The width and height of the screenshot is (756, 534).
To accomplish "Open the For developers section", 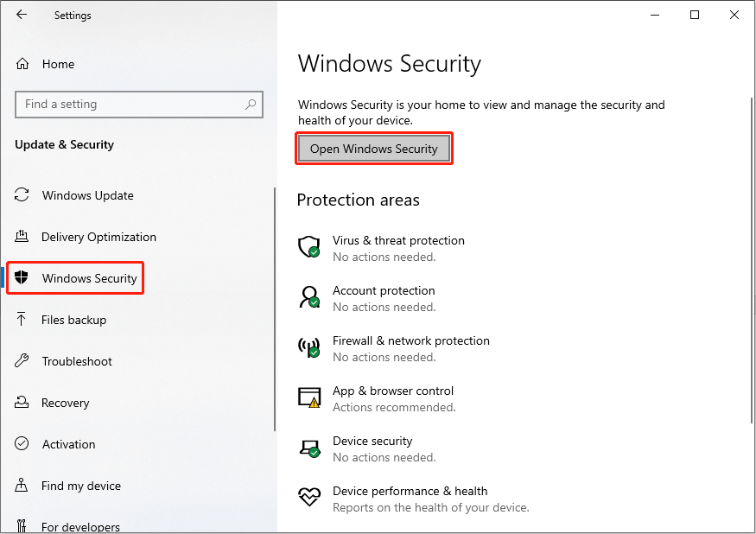I will [x=80, y=525].
